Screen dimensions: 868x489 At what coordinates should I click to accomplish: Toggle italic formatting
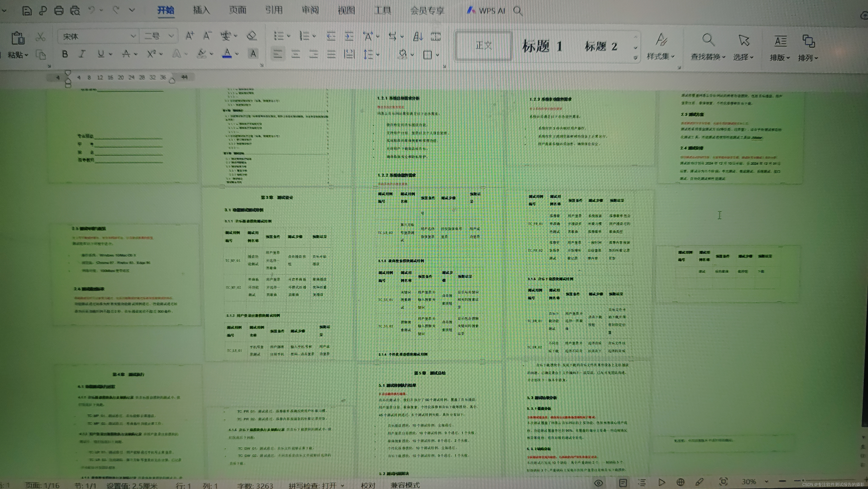(x=82, y=54)
